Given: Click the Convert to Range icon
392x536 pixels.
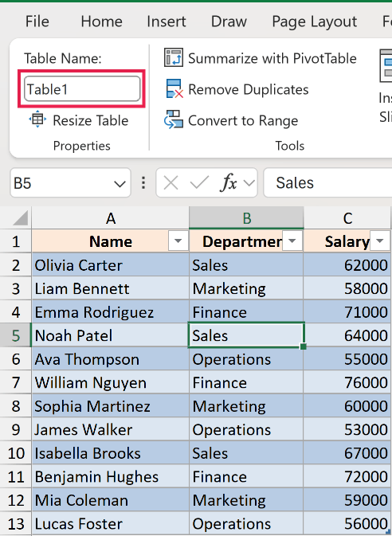Looking at the screenshot, I should click(174, 119).
